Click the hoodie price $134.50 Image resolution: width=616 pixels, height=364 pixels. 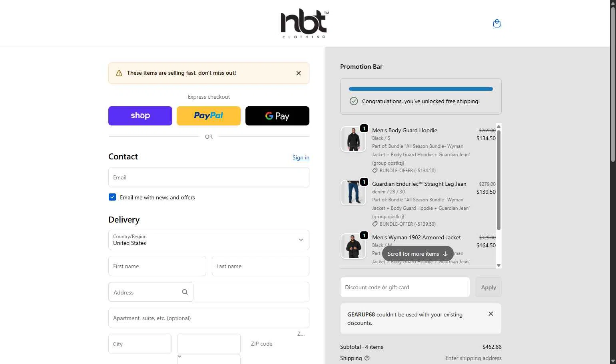pos(486,138)
